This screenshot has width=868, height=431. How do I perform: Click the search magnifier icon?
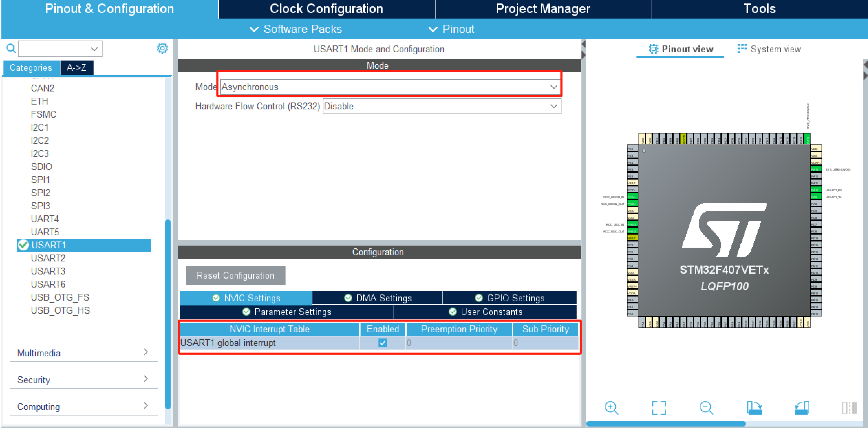coord(11,49)
